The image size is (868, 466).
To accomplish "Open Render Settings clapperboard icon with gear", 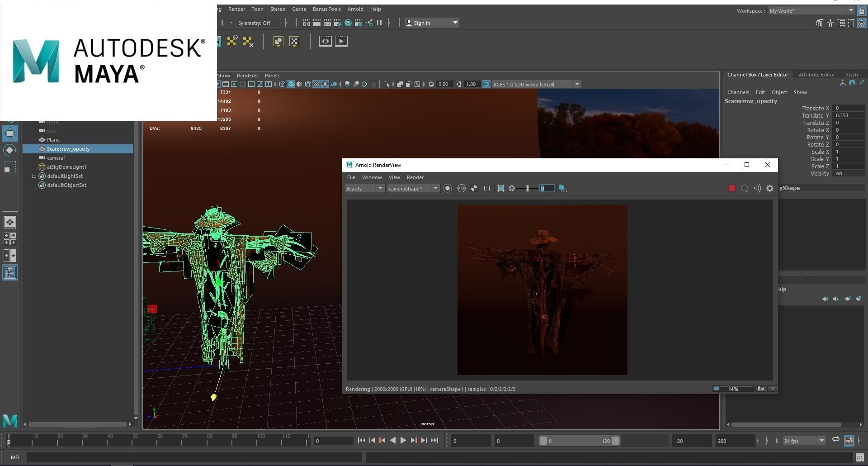I will [337, 23].
